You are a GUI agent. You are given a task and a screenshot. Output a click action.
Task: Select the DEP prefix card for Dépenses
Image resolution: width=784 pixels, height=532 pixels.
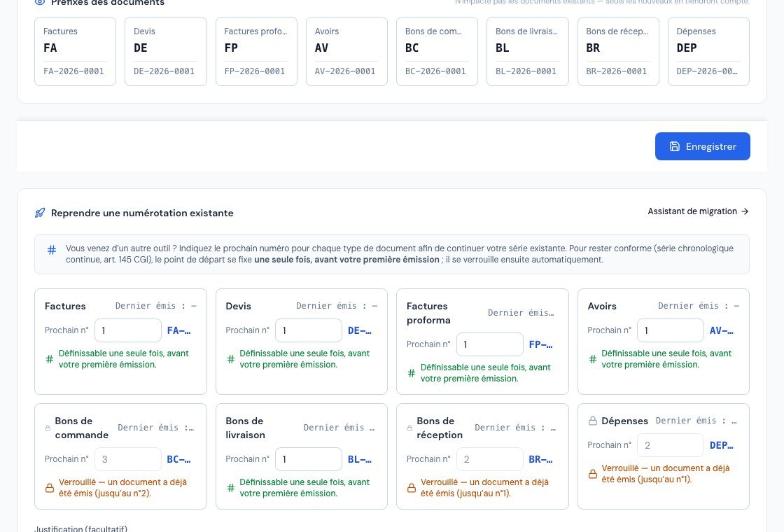point(708,52)
